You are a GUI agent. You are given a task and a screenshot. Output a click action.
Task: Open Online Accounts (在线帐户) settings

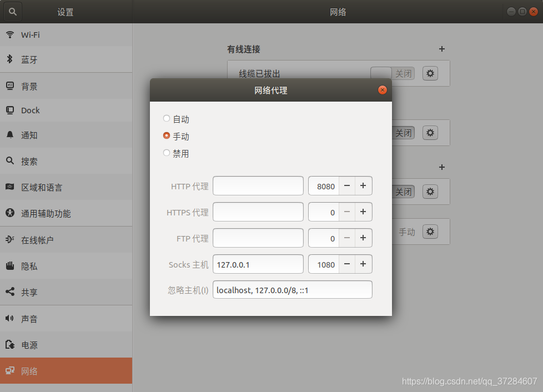pyautogui.click(x=66, y=240)
